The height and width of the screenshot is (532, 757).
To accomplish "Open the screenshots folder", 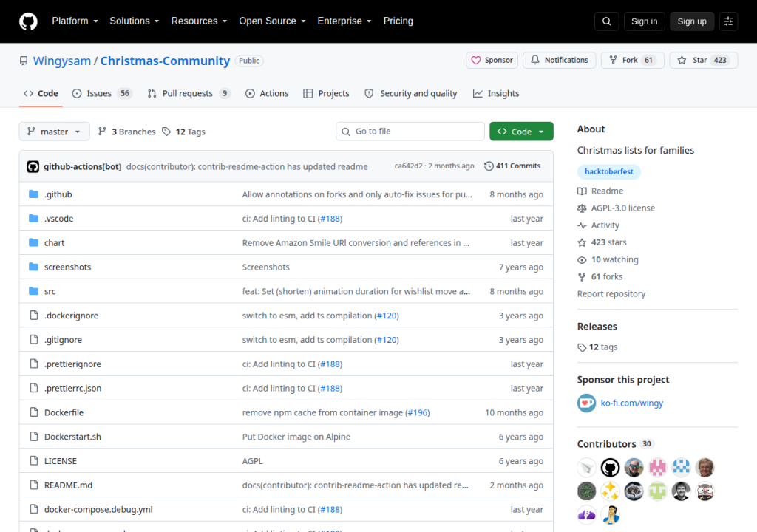I will 67,267.
